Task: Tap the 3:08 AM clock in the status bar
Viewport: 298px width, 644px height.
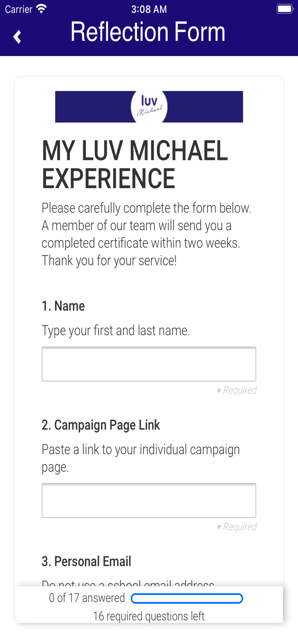Action: (x=149, y=9)
